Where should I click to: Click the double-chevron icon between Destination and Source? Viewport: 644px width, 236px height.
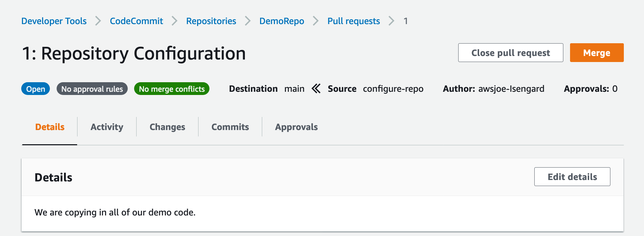(x=316, y=89)
